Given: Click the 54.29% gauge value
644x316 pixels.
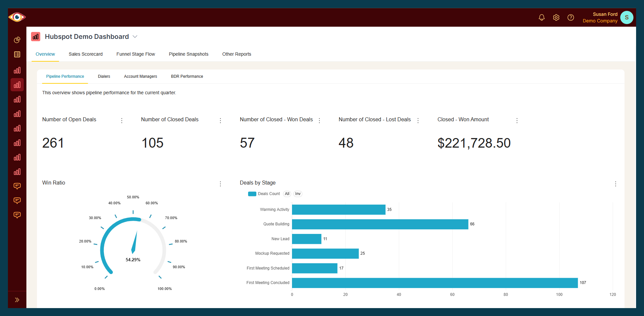Looking at the screenshot, I should (x=133, y=260).
